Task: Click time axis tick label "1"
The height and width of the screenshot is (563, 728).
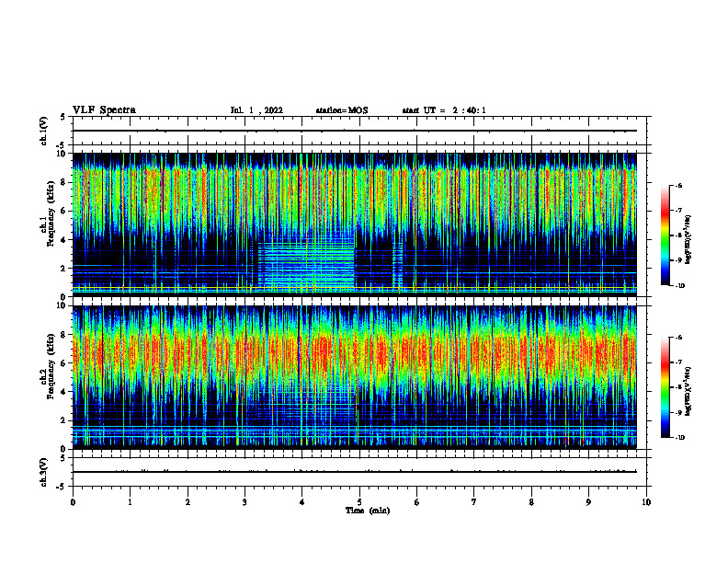Action: [x=130, y=502]
